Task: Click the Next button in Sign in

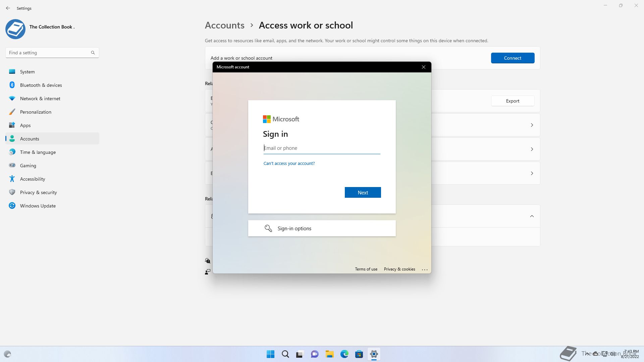Action: click(x=363, y=192)
